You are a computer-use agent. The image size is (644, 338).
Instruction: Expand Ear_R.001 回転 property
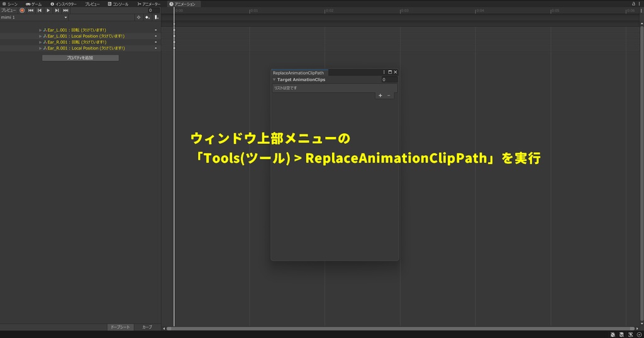pyautogui.click(x=40, y=42)
